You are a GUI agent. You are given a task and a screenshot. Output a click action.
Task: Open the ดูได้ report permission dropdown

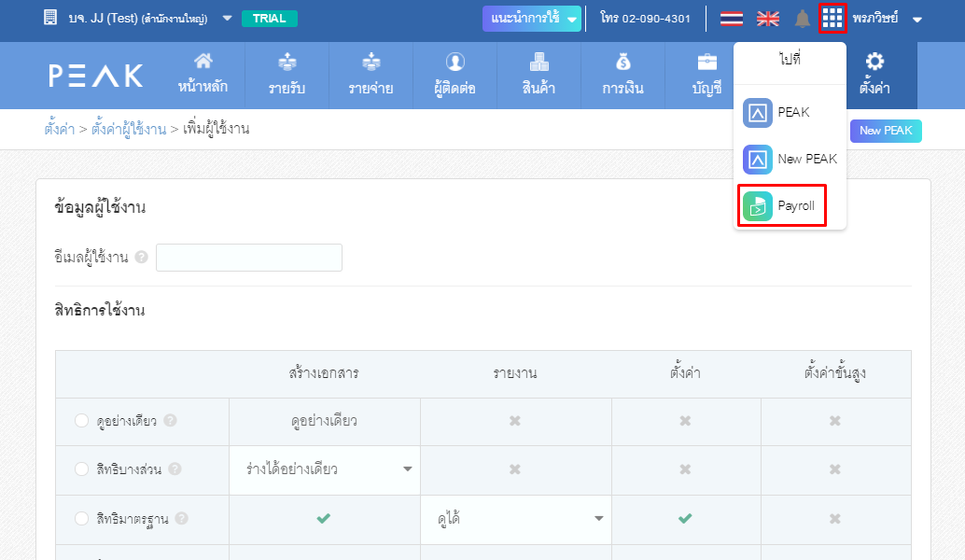point(516,519)
